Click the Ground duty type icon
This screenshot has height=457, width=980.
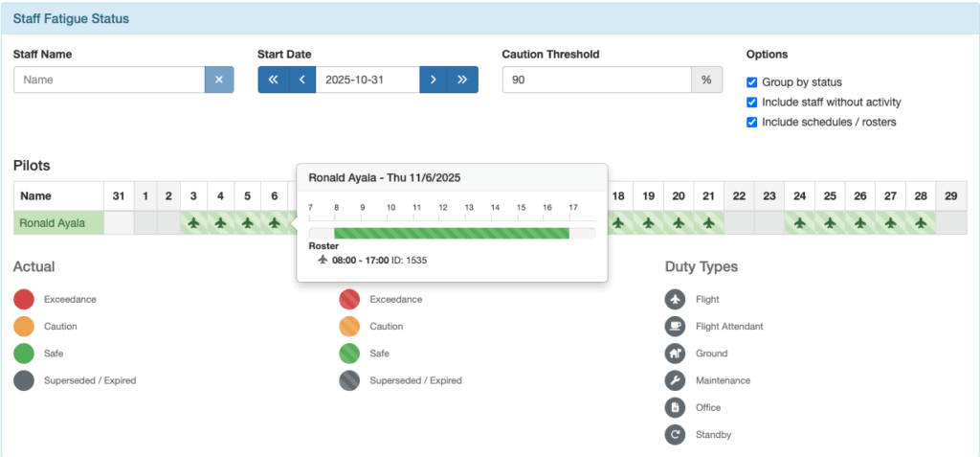pyautogui.click(x=676, y=354)
